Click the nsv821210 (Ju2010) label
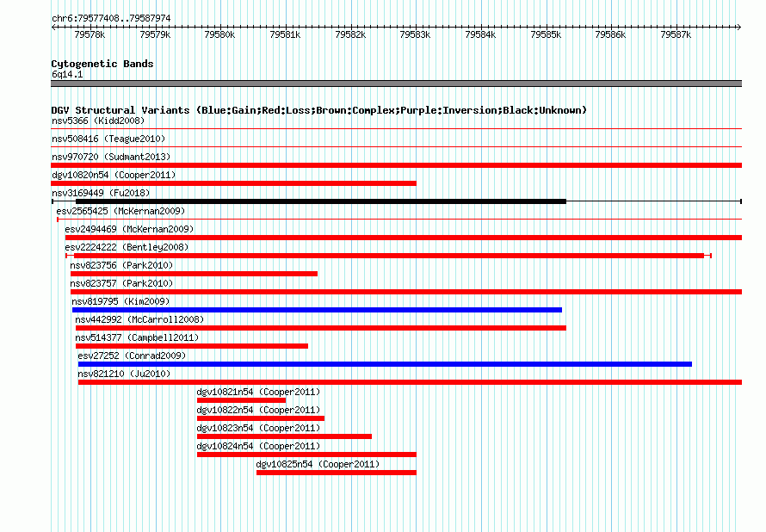 (x=124, y=374)
